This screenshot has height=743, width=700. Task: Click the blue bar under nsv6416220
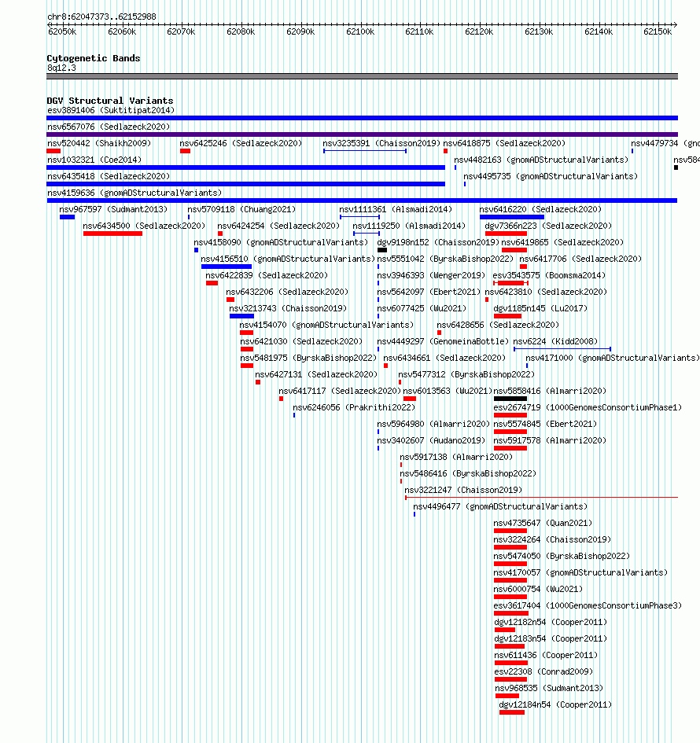point(512,217)
